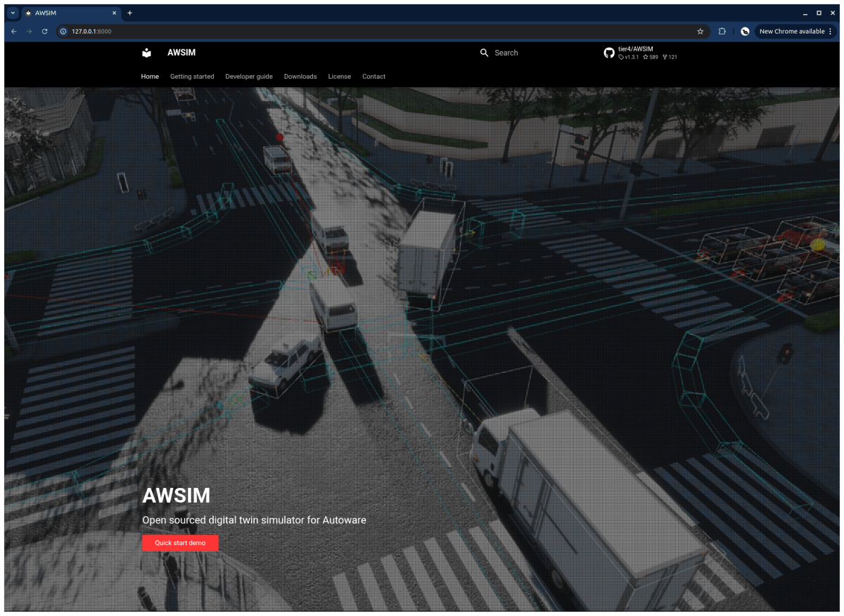Click the AWSIM logo icon in header

point(146,53)
